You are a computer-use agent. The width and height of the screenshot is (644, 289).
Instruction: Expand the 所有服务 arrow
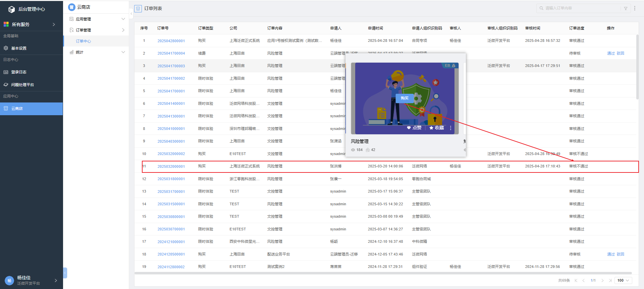click(x=54, y=24)
